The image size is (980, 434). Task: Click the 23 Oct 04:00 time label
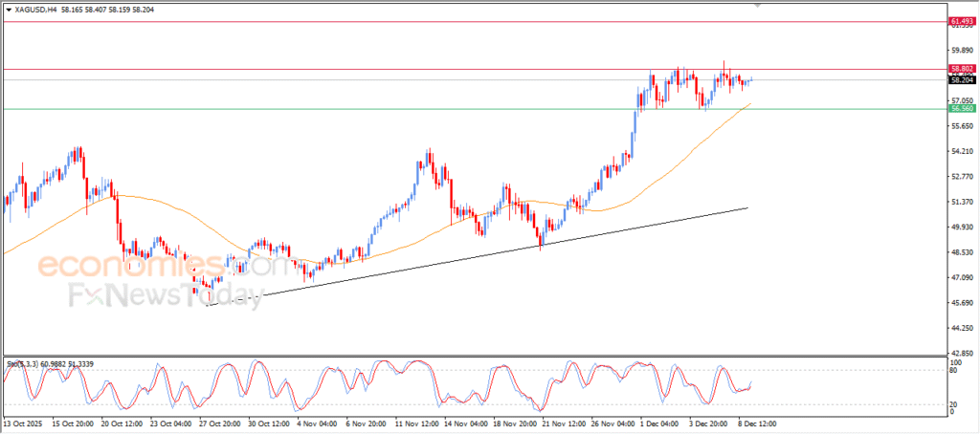point(170,423)
